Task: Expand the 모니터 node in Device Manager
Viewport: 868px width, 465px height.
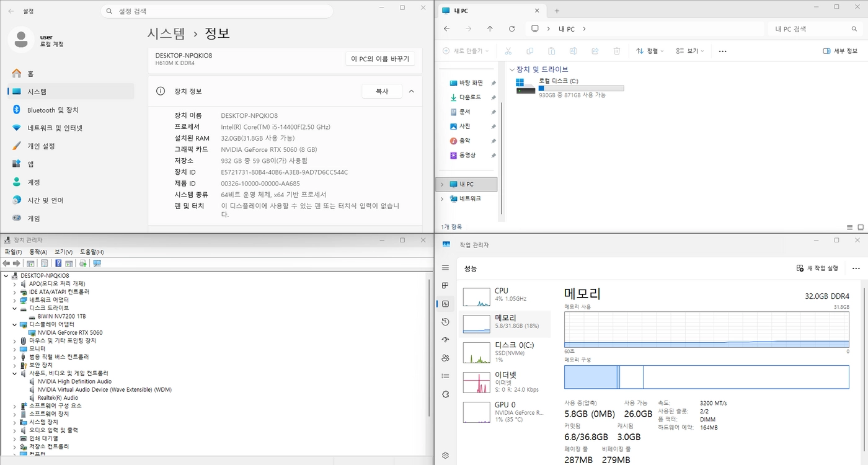Action: (x=15, y=348)
